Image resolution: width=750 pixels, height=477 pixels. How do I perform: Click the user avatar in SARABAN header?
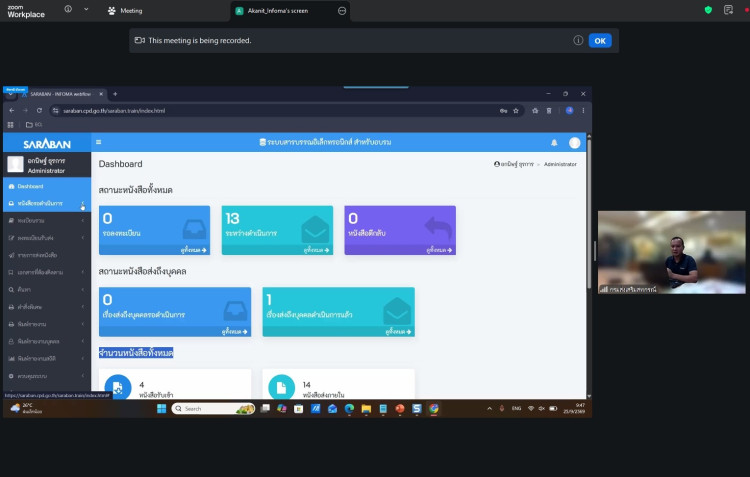pyautogui.click(x=574, y=143)
